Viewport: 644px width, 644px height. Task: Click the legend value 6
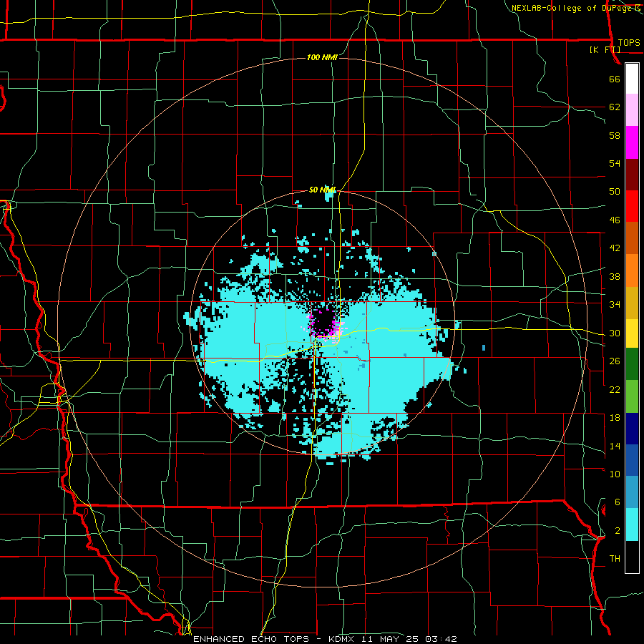point(617,502)
